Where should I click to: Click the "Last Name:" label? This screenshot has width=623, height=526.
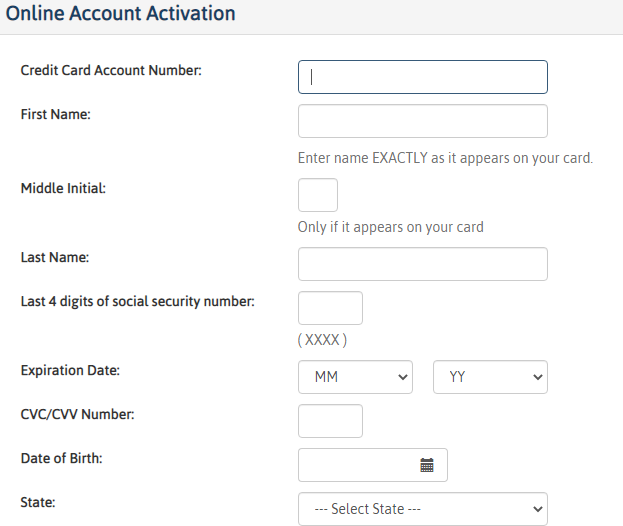55,257
